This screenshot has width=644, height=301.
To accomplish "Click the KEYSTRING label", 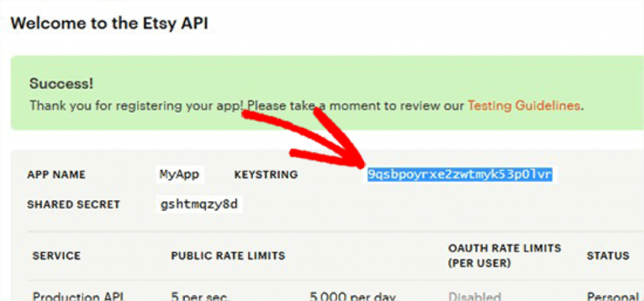I will pos(266,175).
